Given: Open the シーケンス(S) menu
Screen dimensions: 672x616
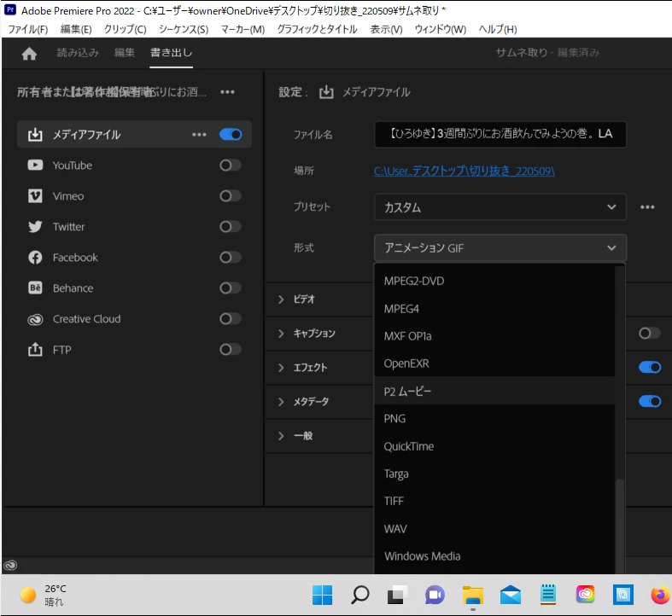Looking at the screenshot, I should pos(184,29).
